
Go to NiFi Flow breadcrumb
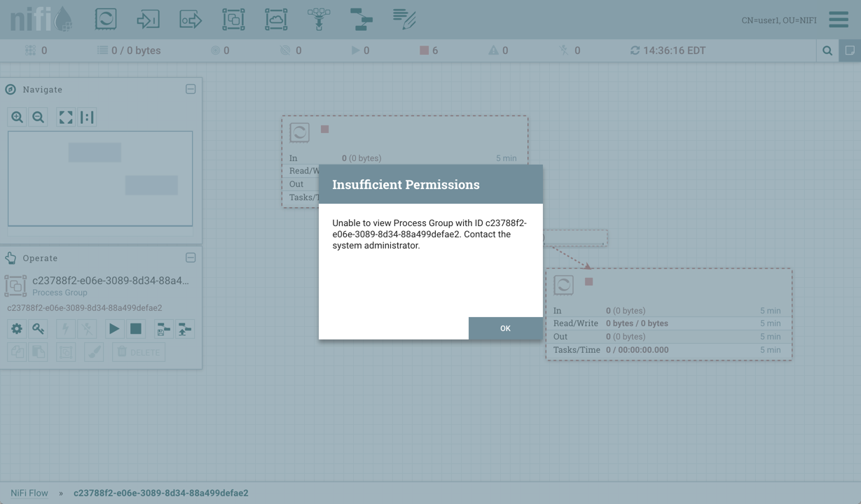29,493
